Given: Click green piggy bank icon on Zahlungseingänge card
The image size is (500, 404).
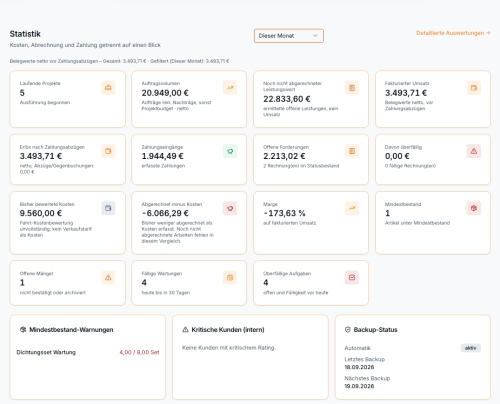Looking at the screenshot, I should [x=230, y=151].
